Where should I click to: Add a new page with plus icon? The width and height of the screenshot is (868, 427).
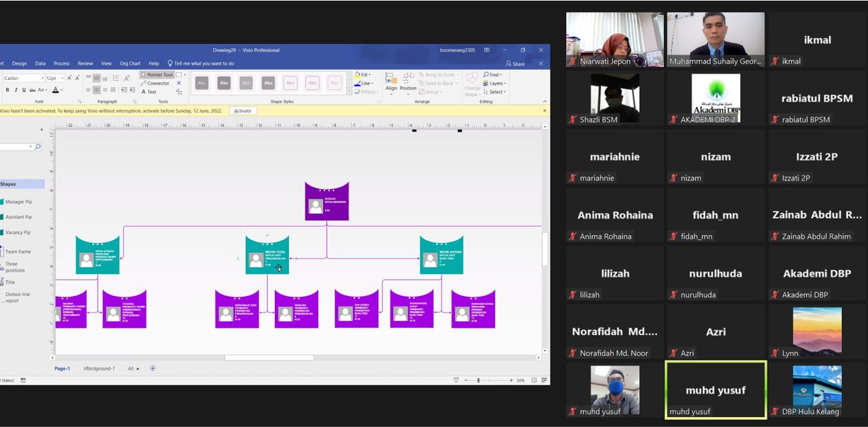(152, 368)
